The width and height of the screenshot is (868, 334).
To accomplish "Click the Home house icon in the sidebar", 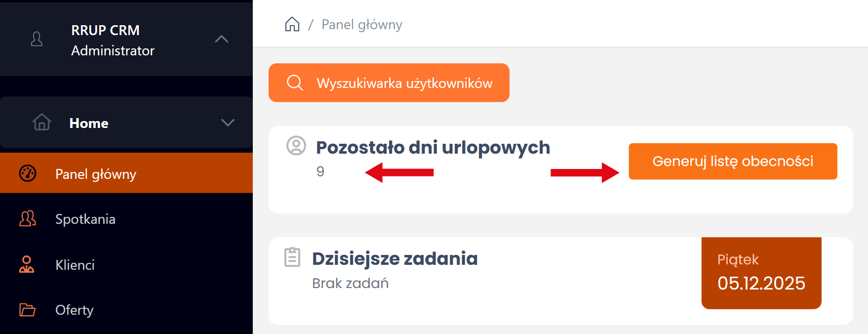I will (42, 123).
